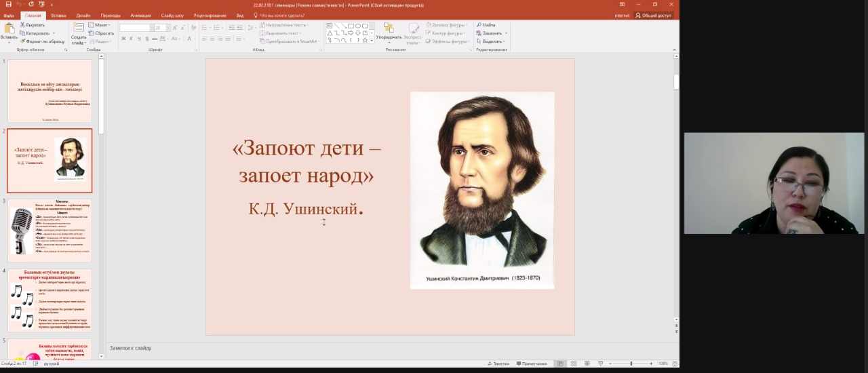Open Контур фигуры shape outline
The image size is (868, 373).
448,33
